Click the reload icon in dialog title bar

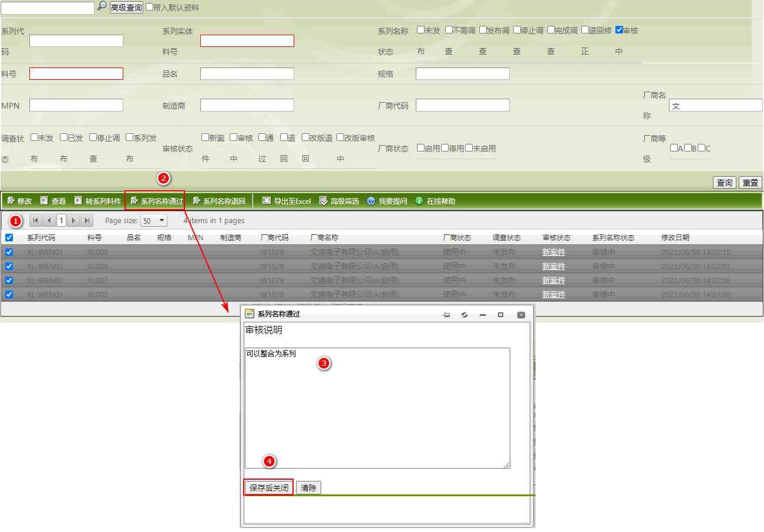pyautogui.click(x=465, y=315)
